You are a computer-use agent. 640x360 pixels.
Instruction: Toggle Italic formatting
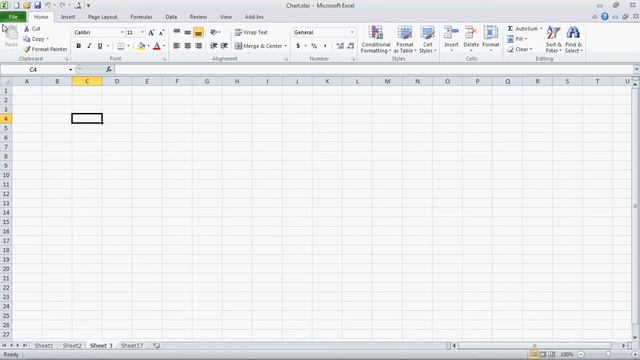pyautogui.click(x=89, y=46)
